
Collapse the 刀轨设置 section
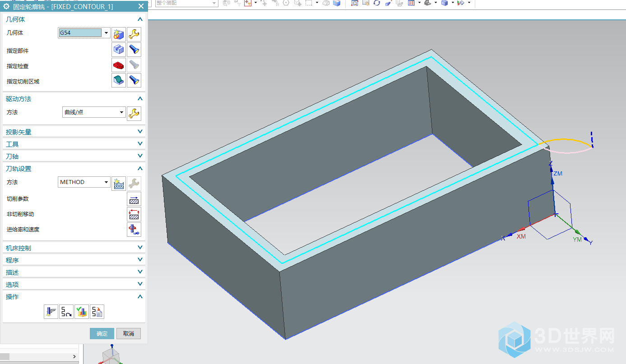click(140, 169)
